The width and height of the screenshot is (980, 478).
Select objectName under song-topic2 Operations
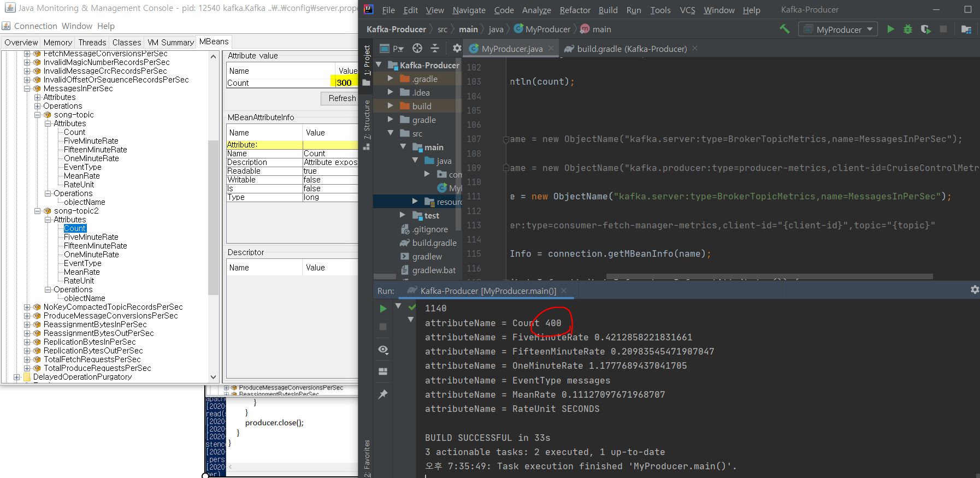[84, 298]
